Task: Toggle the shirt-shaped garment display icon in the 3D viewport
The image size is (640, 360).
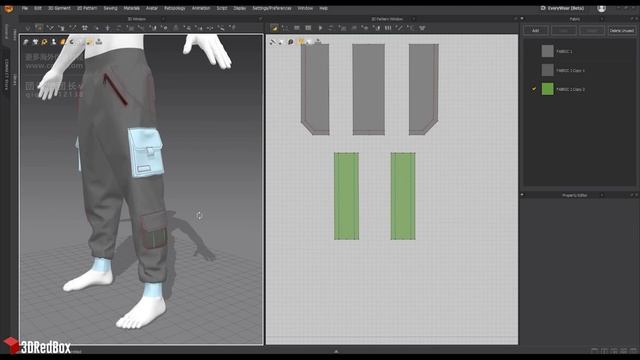Action: coord(35,42)
